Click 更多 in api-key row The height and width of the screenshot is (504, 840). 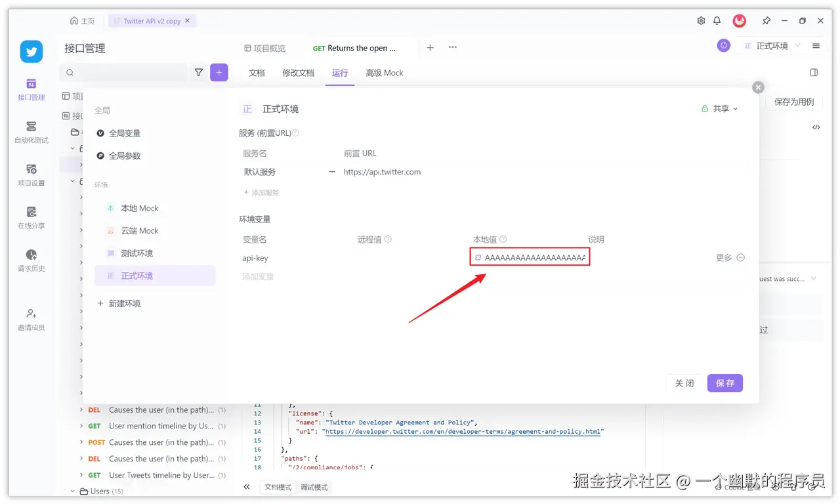(x=724, y=258)
